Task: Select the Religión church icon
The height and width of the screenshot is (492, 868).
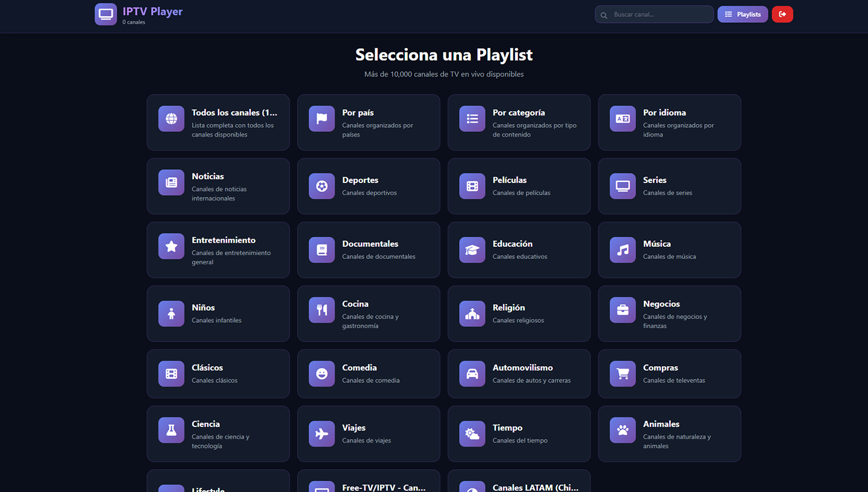Action: click(x=472, y=314)
